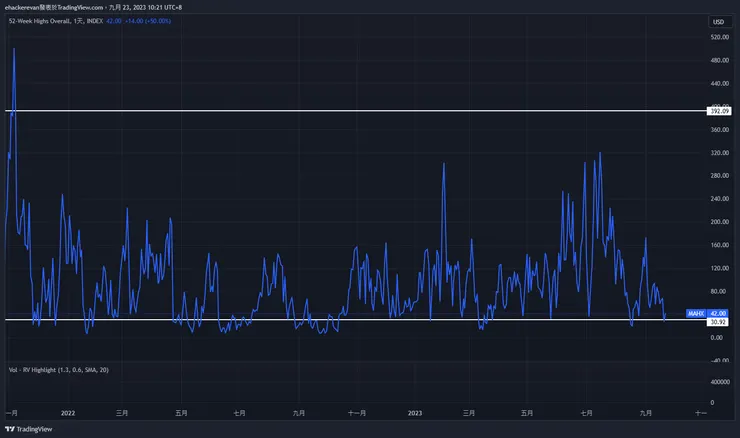Click the 392.09 horizontal line price label
Screen dimensions: 740x438
click(x=719, y=111)
